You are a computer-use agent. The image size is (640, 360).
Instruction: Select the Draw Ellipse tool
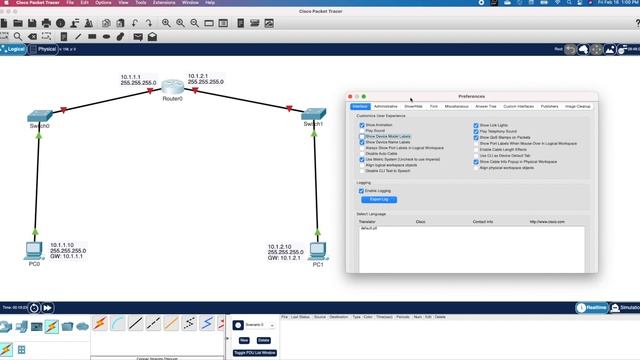point(106,37)
